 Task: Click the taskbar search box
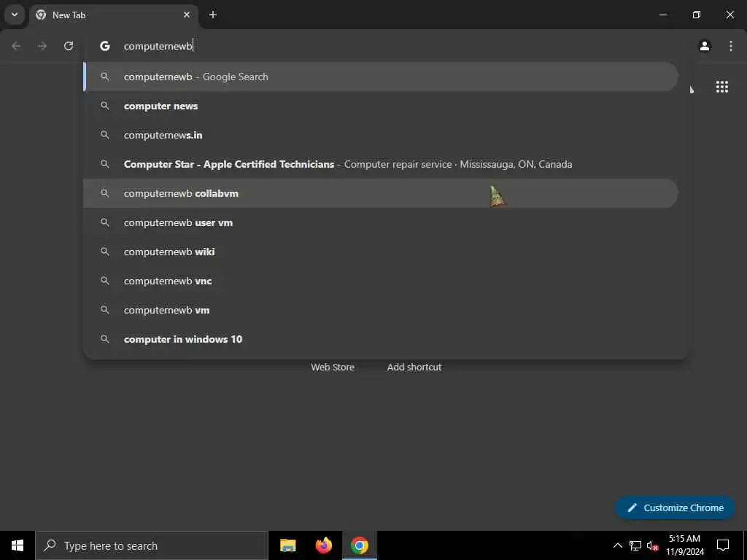(152, 545)
